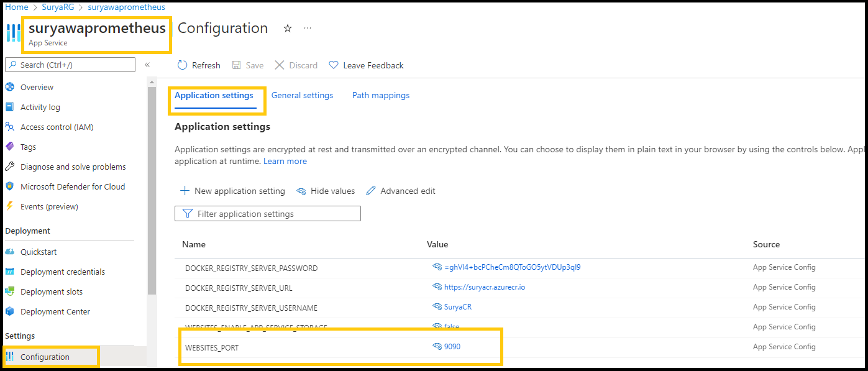Click the Diagnose and solve problems wrench icon
The width and height of the screenshot is (868, 371).
coord(10,167)
